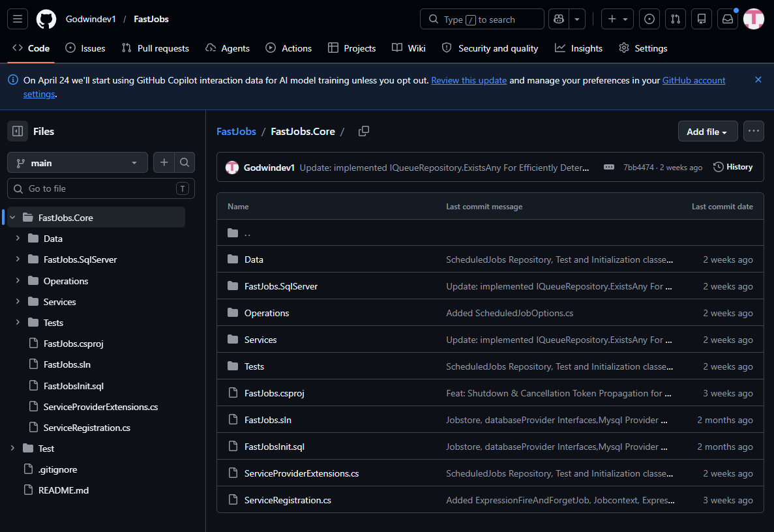
Task: Open the GitHub navigation hamburger menu
Action: (17, 19)
